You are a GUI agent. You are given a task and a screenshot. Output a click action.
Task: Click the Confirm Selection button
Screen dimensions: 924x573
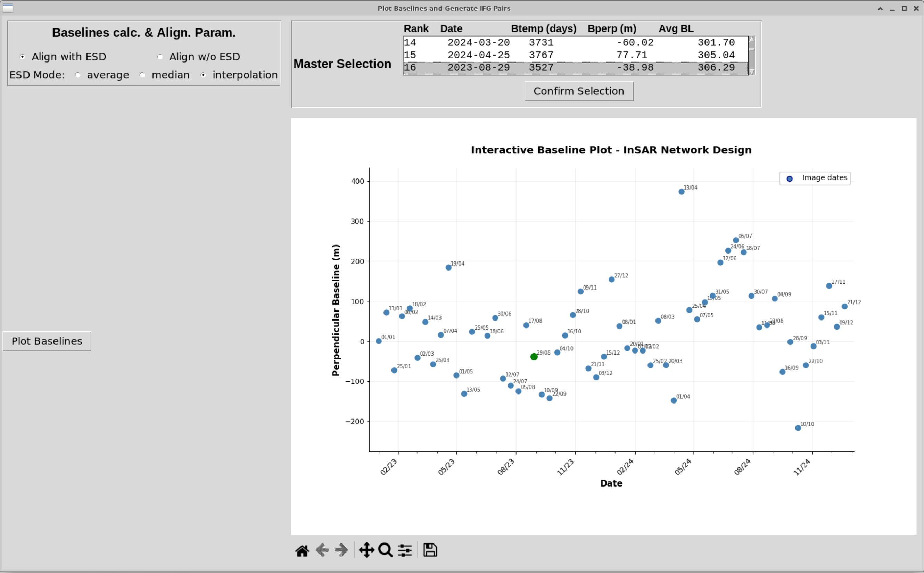(579, 91)
